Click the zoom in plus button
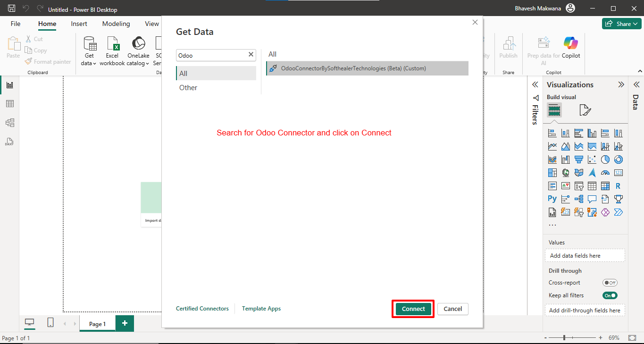 coord(600,338)
